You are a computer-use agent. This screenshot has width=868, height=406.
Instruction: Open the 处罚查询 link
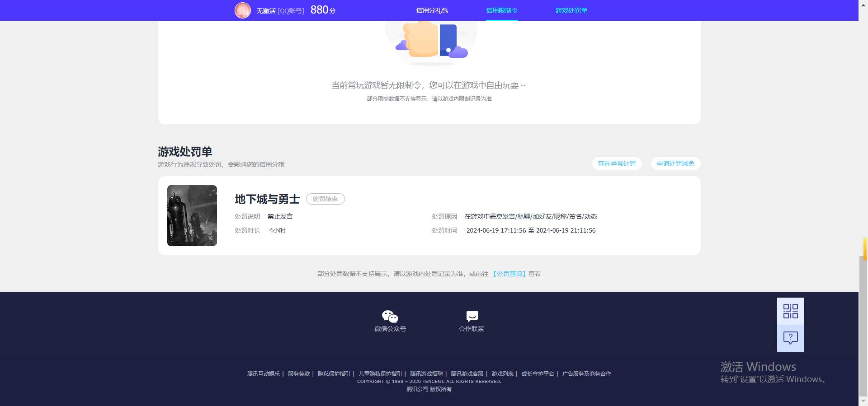pos(509,274)
